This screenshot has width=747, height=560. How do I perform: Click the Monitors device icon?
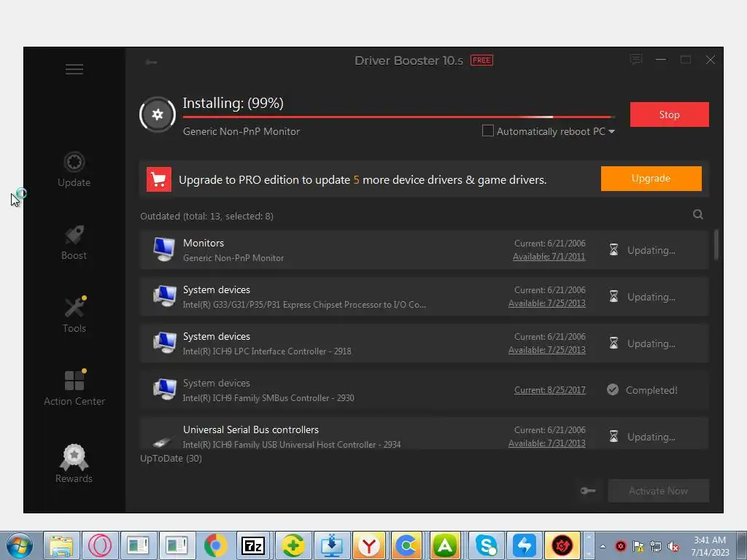pos(164,249)
